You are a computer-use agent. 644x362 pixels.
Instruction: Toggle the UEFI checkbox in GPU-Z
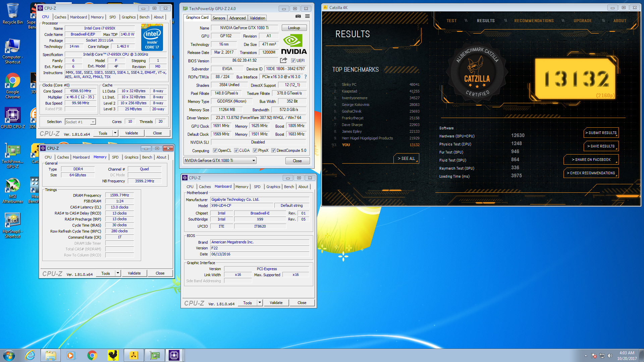click(293, 61)
